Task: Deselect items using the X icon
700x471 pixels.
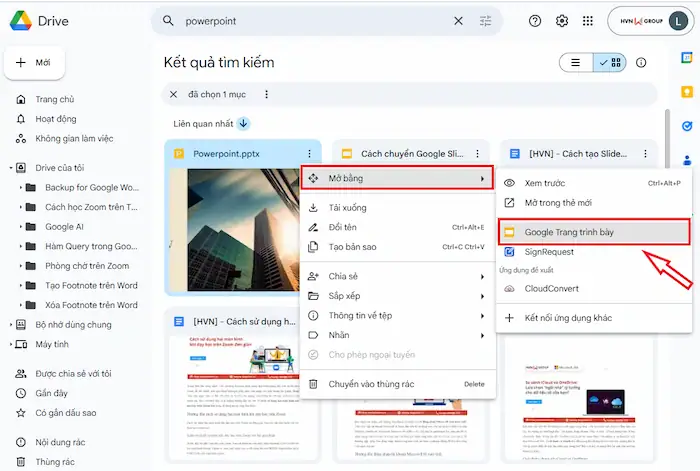Action: (x=174, y=94)
